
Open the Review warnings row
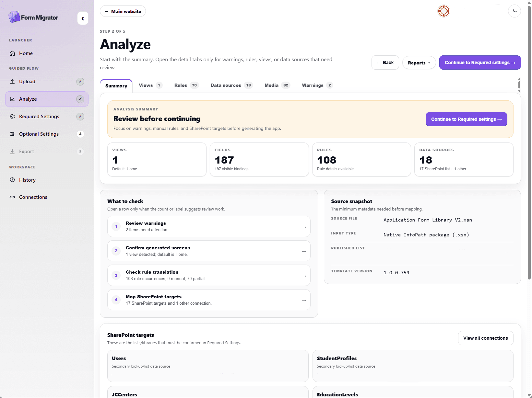209,226
